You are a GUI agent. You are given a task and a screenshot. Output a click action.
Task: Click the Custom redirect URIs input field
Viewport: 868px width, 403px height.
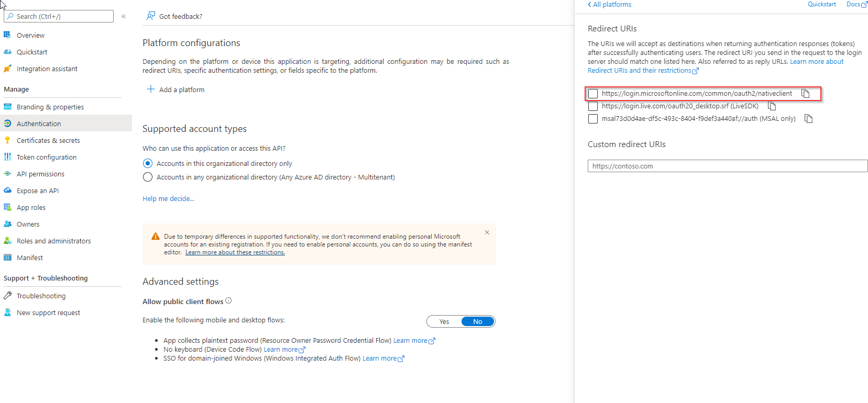727,166
